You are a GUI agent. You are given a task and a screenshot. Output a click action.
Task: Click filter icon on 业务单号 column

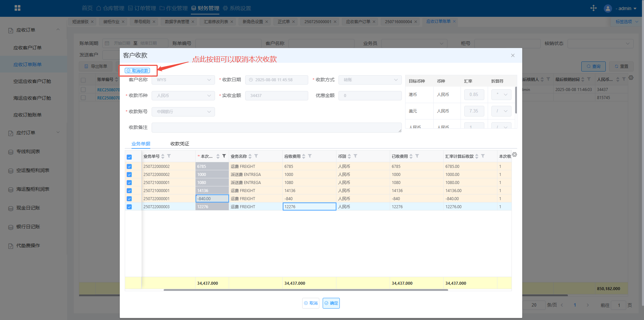coord(169,156)
